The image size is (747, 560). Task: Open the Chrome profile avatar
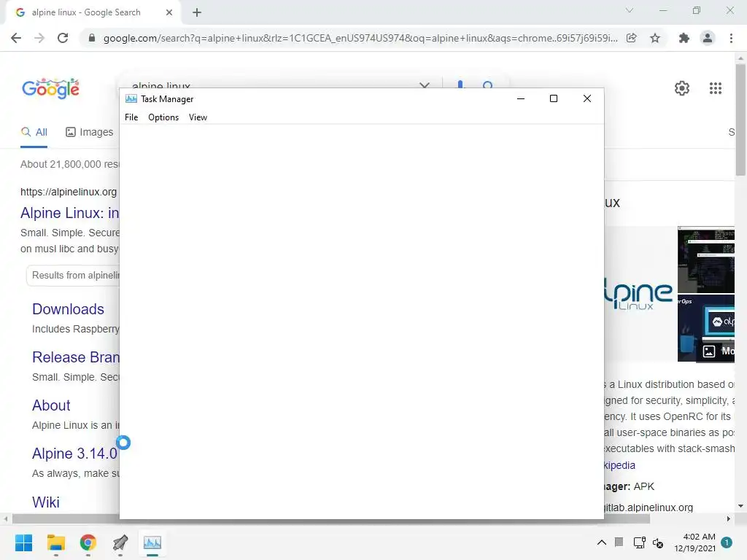(708, 38)
